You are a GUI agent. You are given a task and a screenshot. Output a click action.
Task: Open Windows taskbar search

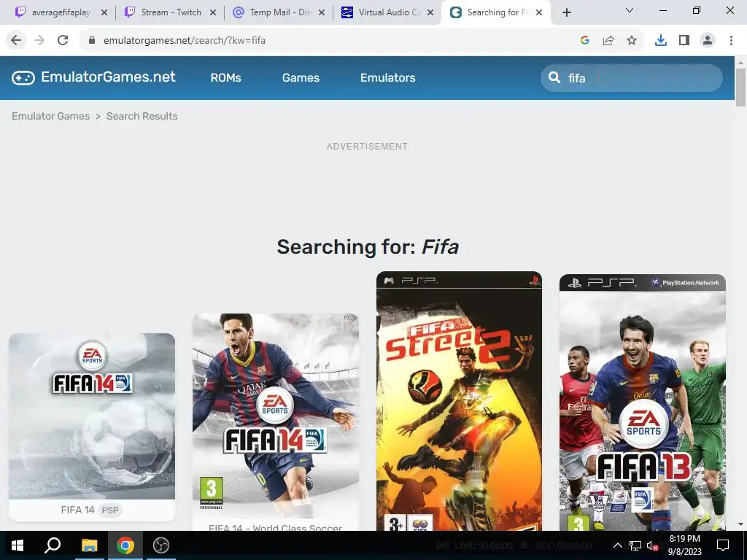click(x=53, y=545)
